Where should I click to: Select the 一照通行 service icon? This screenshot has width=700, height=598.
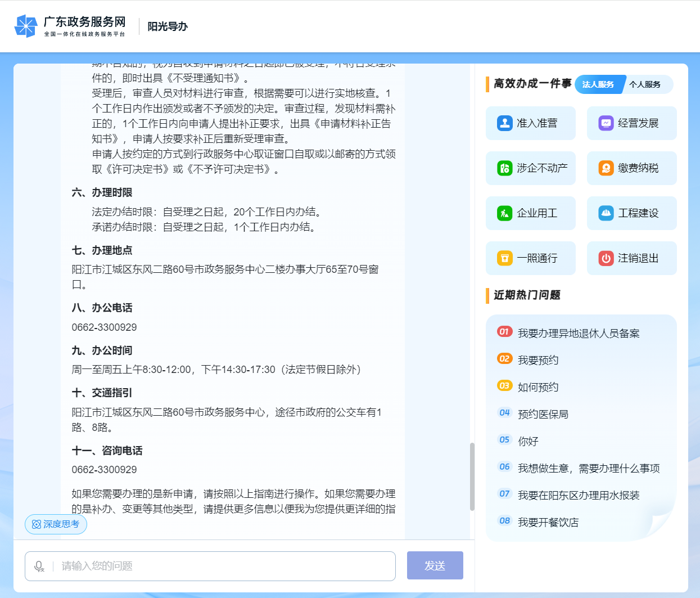[530, 258]
